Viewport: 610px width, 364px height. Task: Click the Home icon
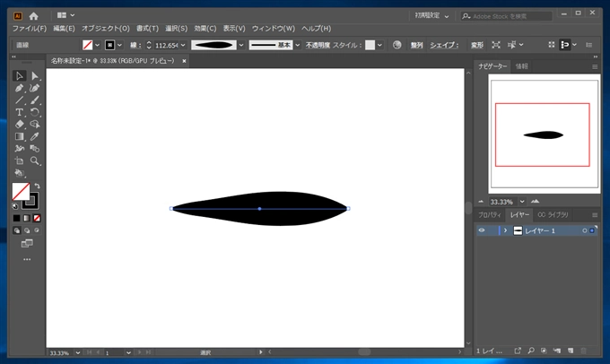(x=34, y=16)
